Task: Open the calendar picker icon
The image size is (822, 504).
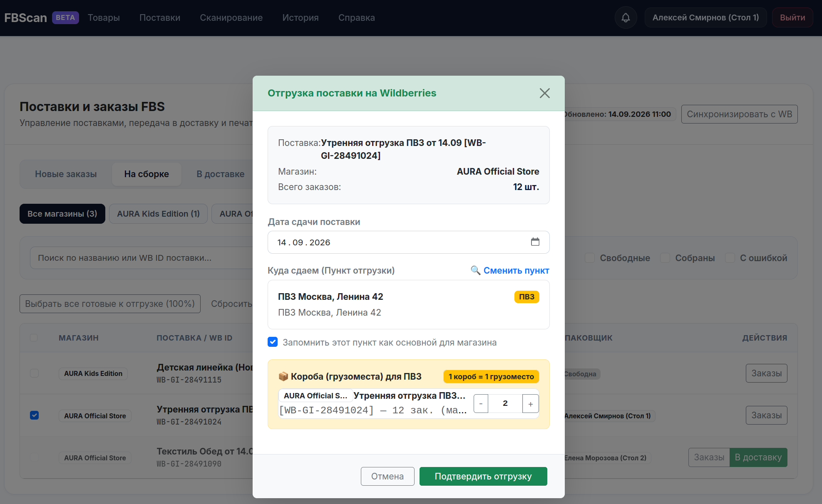Action: 535,242
